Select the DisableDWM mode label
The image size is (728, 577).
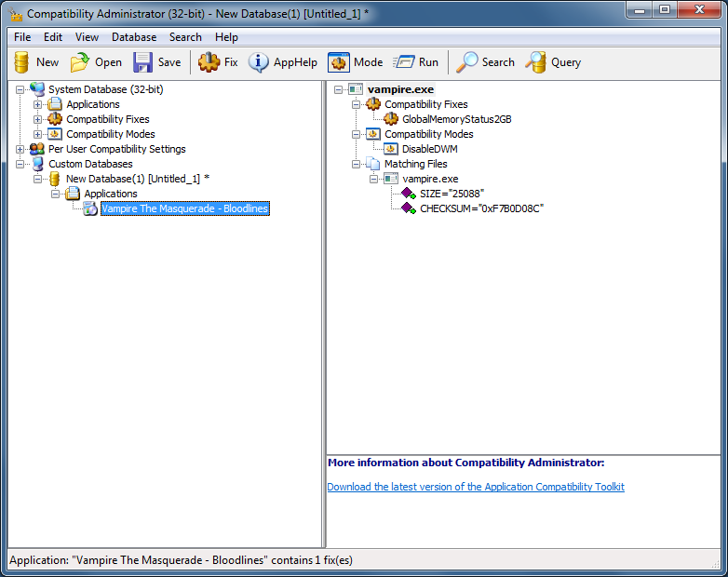pos(429,149)
